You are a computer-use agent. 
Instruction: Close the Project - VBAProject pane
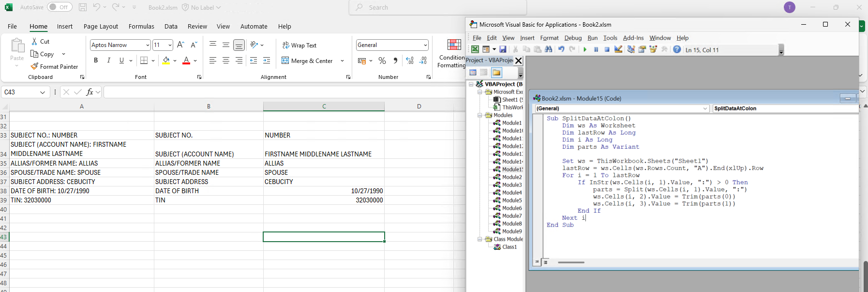(519, 61)
